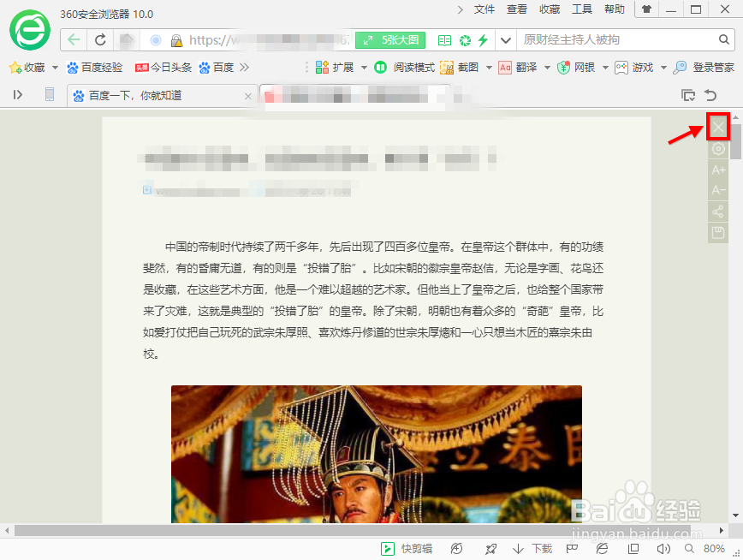
Task: Click the flag icon in status bar
Action: pos(572,549)
